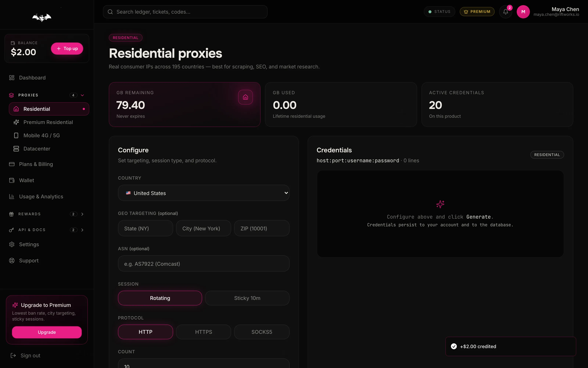Viewport: 588px width, 368px height.
Task: Open Datacenter proxies
Action: click(49, 149)
